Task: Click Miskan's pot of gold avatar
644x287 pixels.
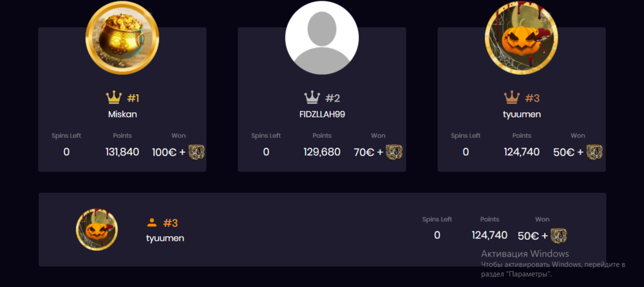Action: coord(122,37)
